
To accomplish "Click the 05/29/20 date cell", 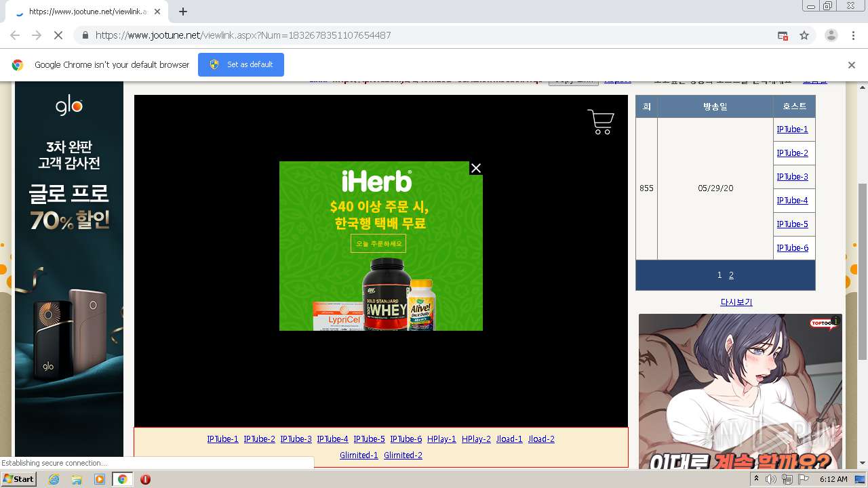I will coord(715,188).
